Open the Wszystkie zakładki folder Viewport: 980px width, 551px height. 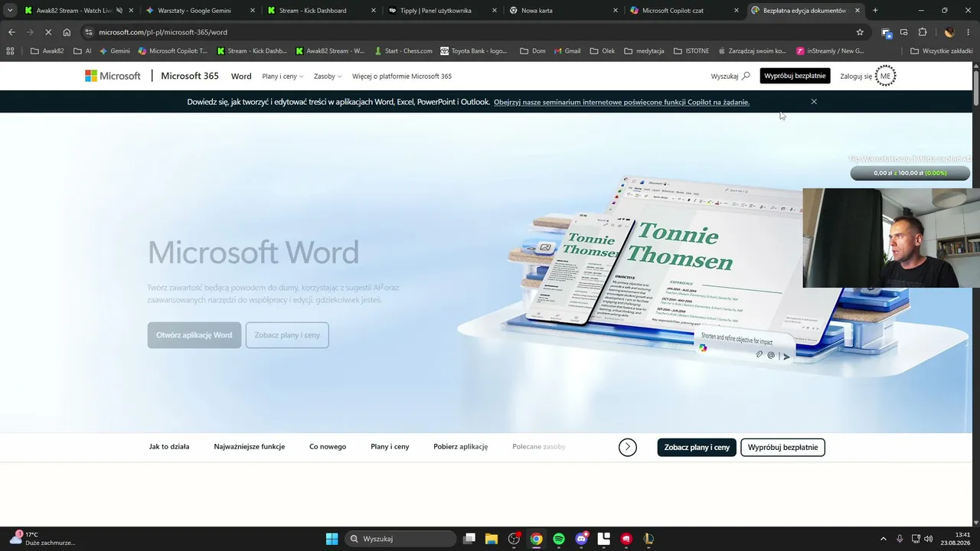click(x=942, y=51)
